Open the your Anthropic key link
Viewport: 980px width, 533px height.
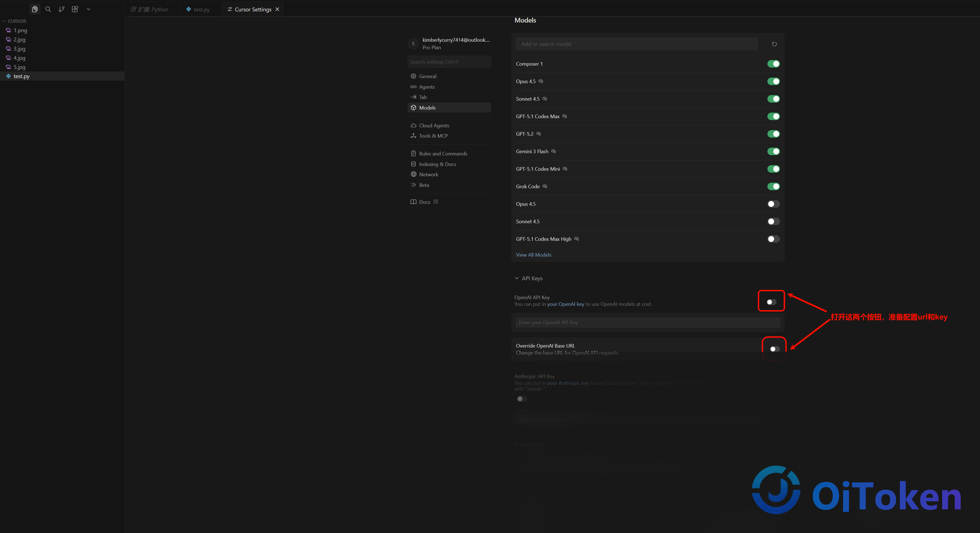(568, 383)
